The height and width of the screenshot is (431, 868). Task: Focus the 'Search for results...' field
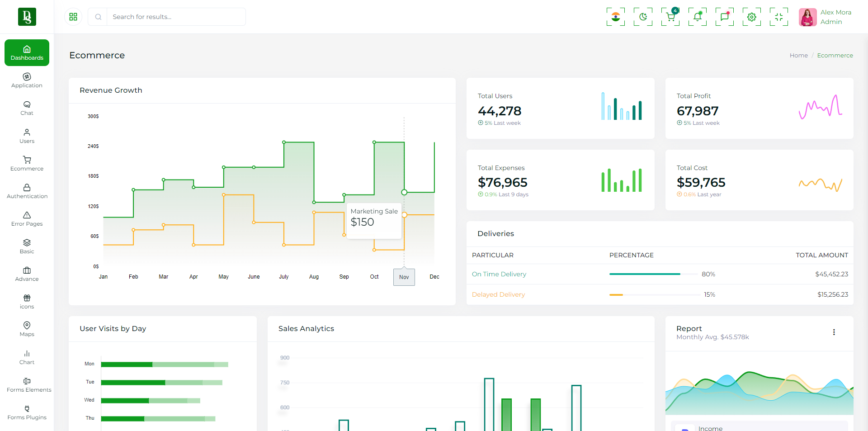coord(176,17)
